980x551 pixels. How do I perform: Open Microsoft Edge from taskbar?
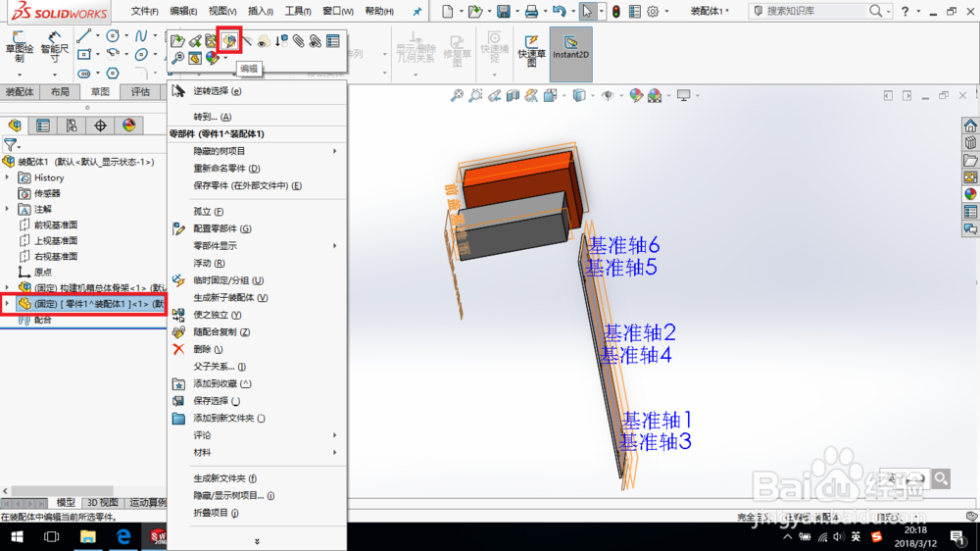click(x=123, y=536)
